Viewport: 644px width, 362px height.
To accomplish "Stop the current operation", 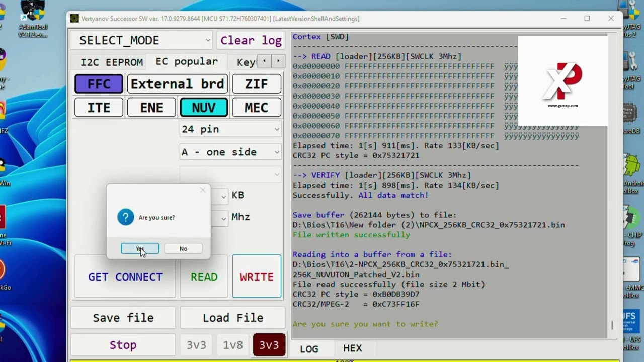I will click(x=123, y=345).
